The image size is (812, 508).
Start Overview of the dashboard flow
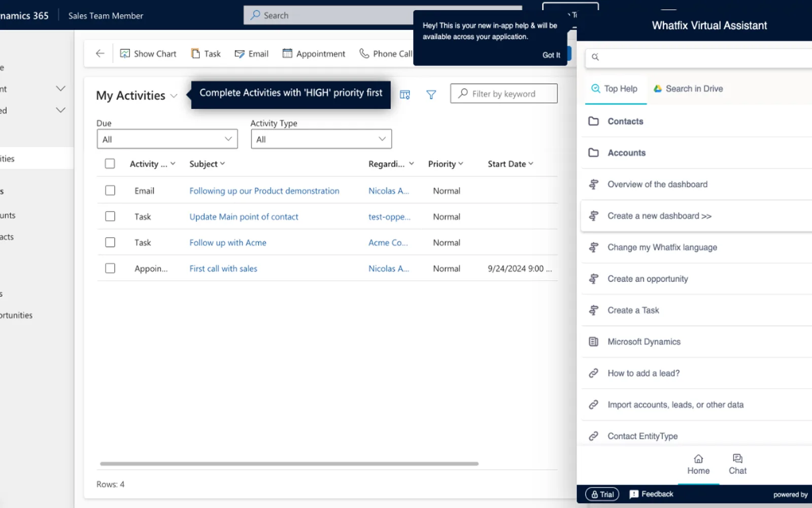tap(696, 184)
